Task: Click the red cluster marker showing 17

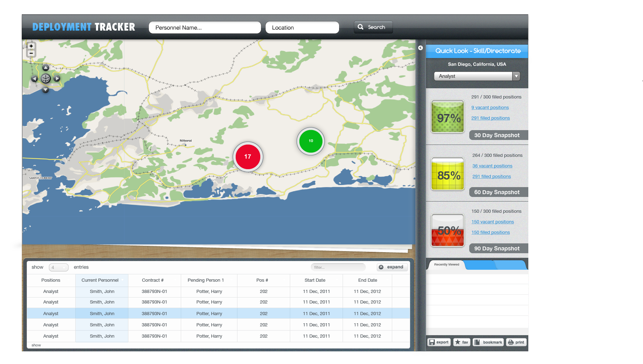Action: [x=248, y=157]
